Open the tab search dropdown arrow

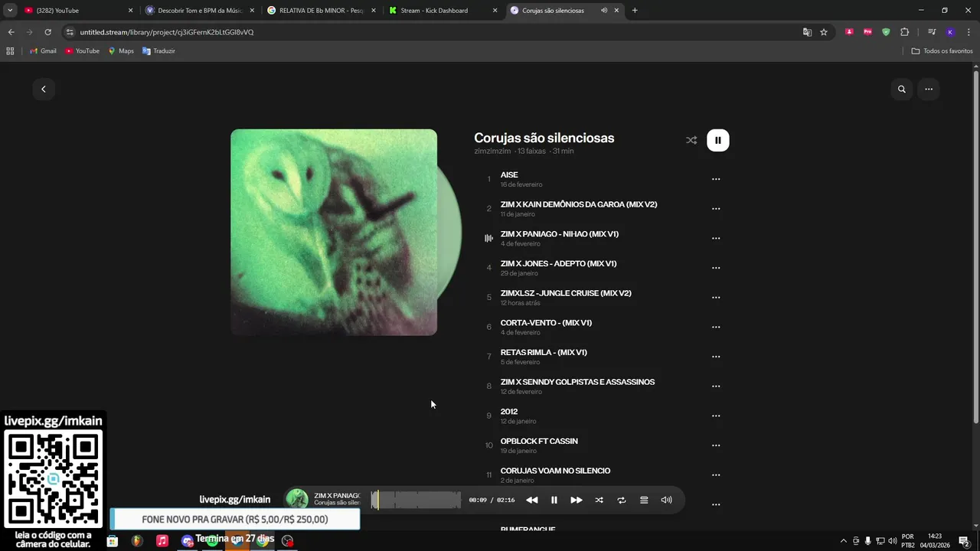(9, 11)
